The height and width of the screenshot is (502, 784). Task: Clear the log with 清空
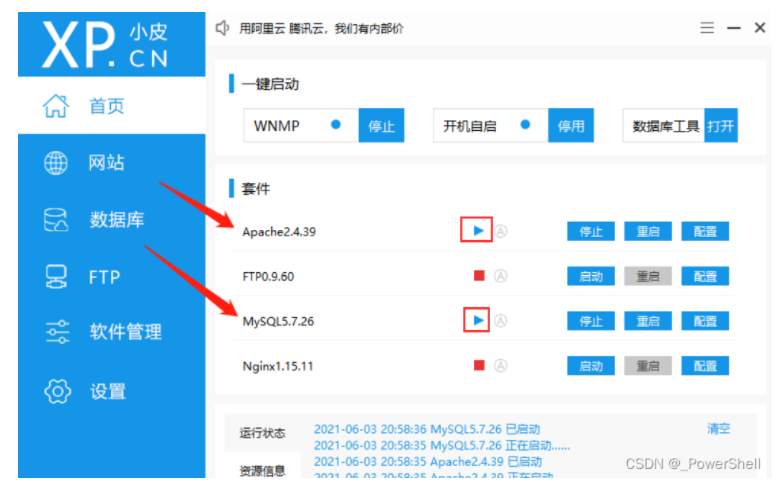tap(718, 428)
